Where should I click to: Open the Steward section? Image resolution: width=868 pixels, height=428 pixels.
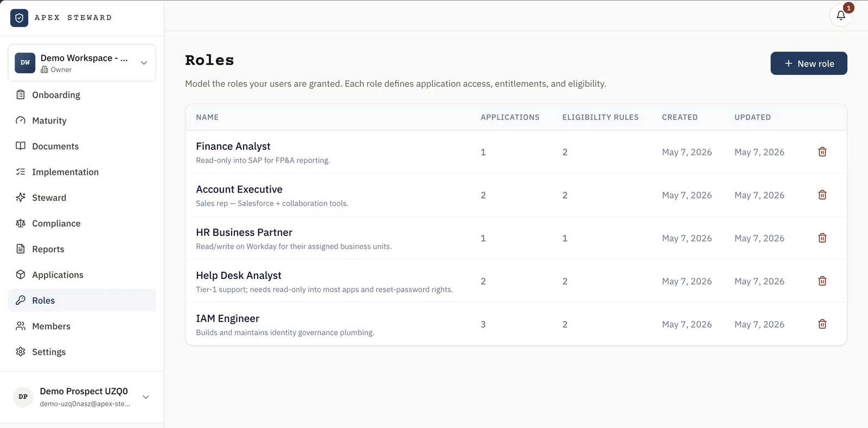click(82, 197)
